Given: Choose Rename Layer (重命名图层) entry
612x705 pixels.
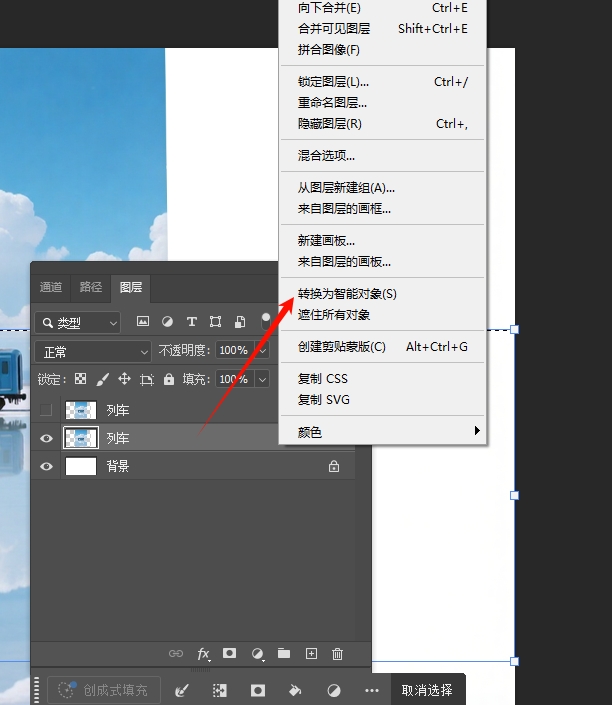Looking at the screenshot, I should tap(382, 103).
